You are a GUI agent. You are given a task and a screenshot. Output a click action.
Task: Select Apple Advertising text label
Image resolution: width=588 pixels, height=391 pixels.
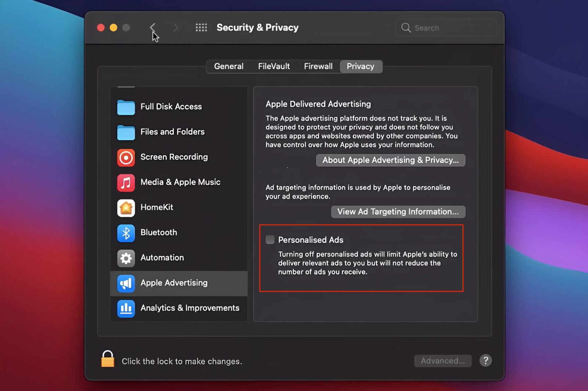click(174, 283)
